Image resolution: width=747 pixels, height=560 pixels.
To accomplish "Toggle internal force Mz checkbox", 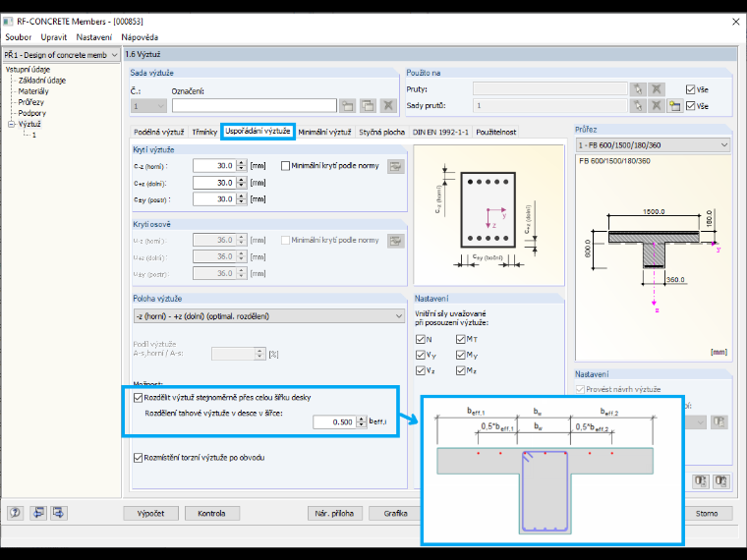I will pos(460,370).
